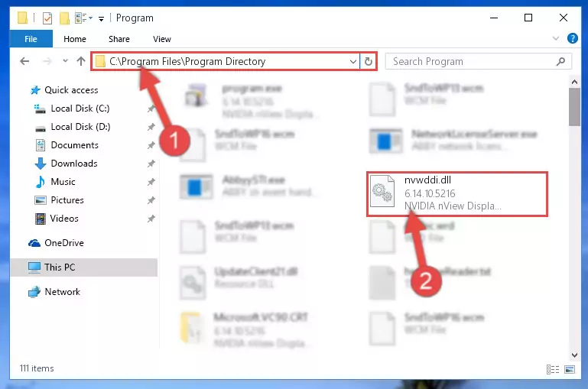This screenshot has height=389, width=588.
Task: Click pin icon next to Pictures
Action: click(151, 200)
